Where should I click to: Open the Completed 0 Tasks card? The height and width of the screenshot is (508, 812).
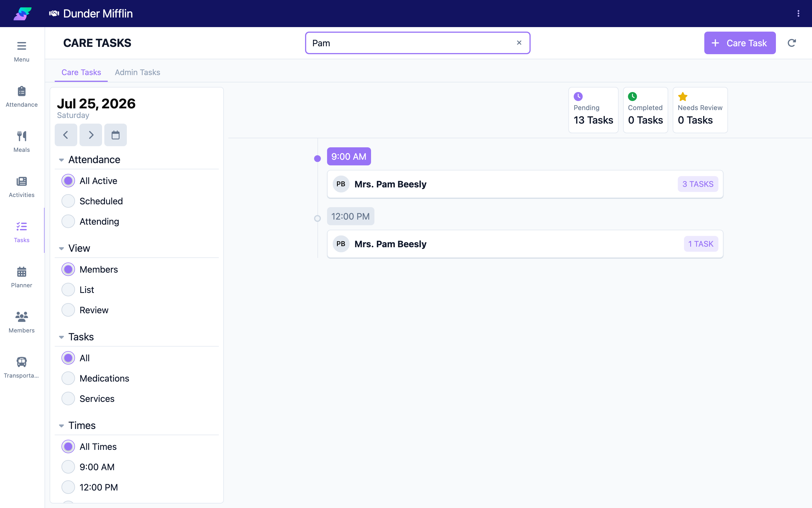645,110
